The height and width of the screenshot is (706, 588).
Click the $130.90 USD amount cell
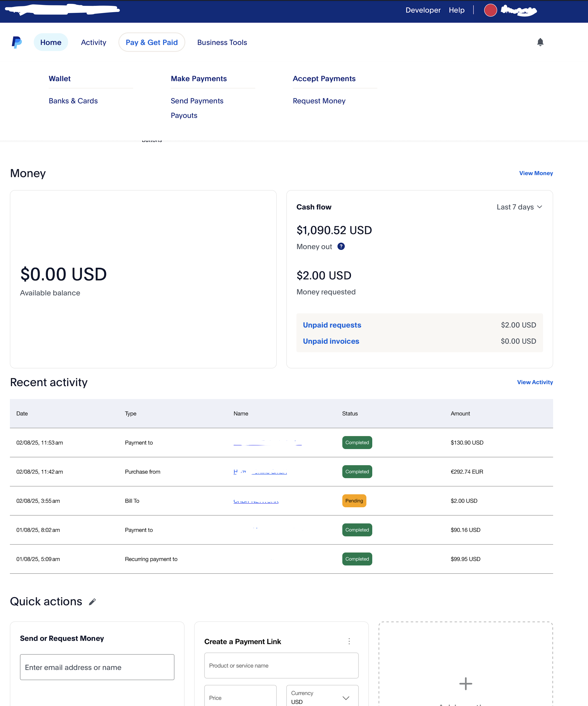pyautogui.click(x=467, y=443)
